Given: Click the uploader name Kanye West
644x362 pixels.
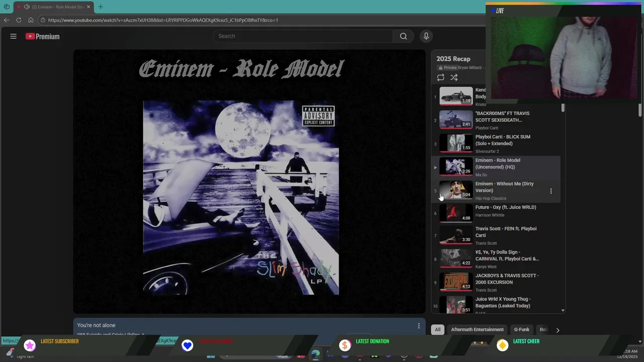Looking at the screenshot, I should pyautogui.click(x=486, y=267).
